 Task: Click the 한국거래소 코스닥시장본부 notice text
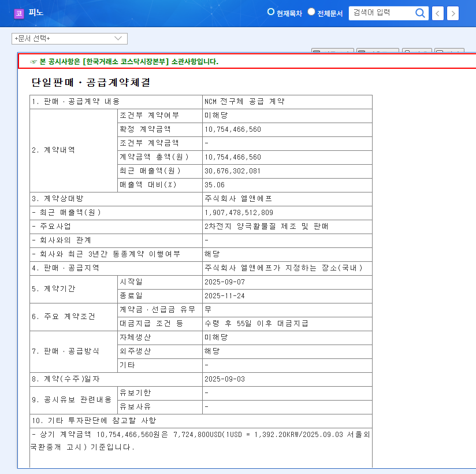[129, 62]
